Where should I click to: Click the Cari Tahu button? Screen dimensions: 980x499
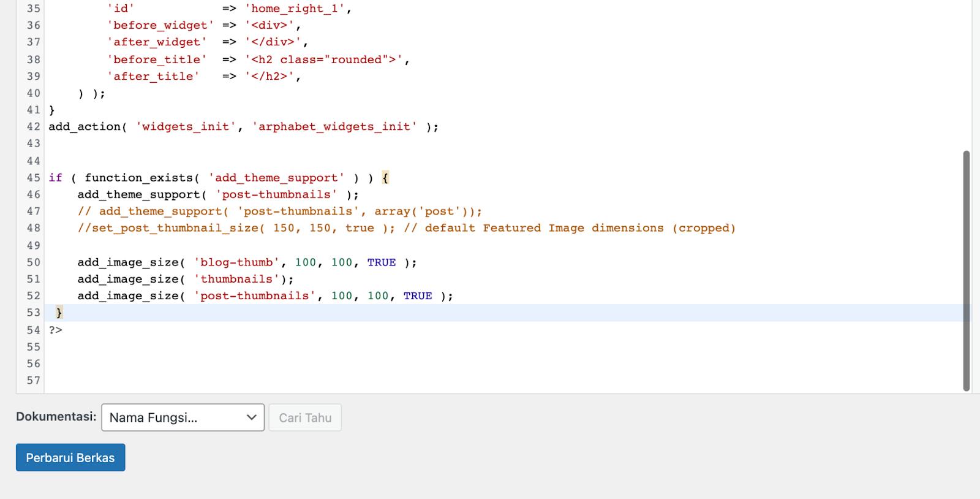(x=305, y=417)
